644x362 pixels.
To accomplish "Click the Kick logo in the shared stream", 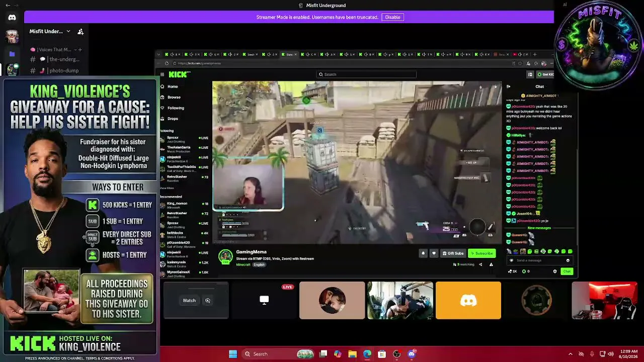I will 179,74.
